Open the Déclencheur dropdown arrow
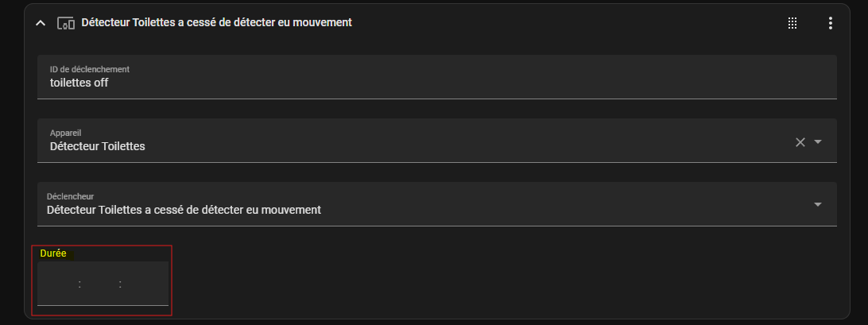The image size is (868, 325). click(x=818, y=205)
